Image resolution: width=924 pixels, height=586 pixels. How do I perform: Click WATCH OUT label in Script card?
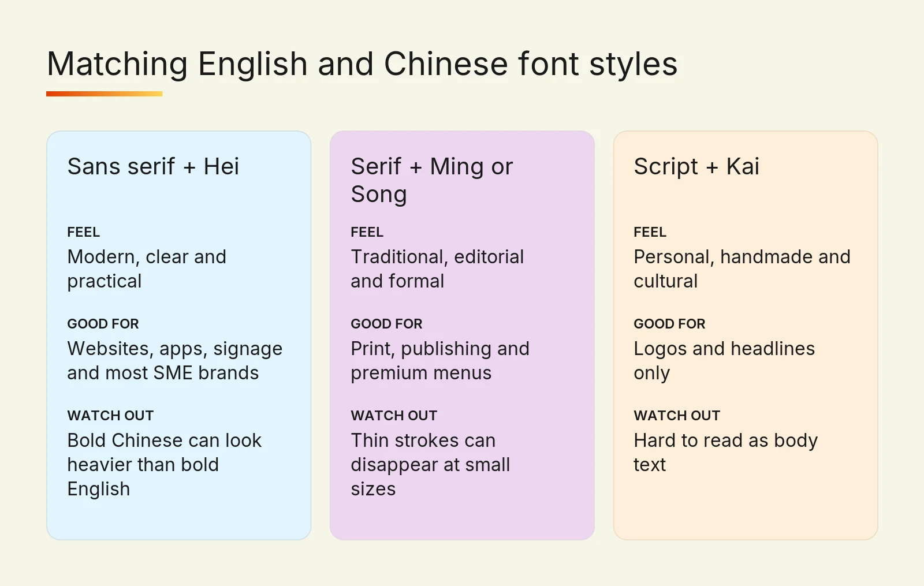[677, 416]
